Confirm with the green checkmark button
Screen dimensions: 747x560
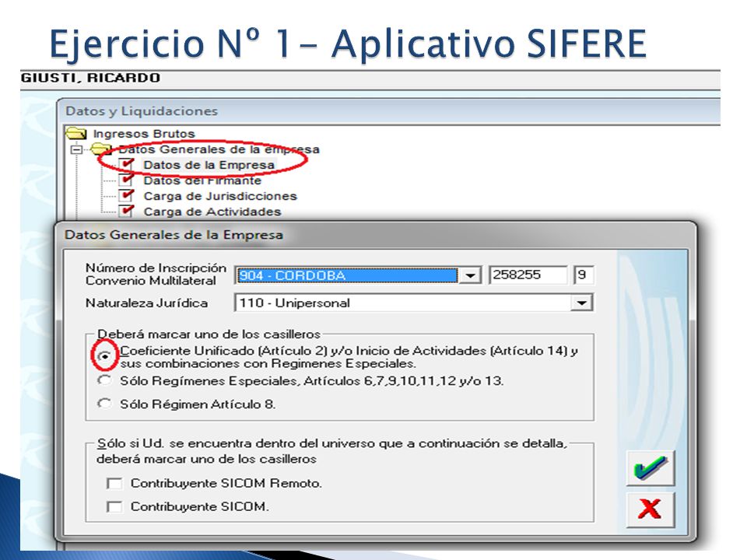[x=651, y=467]
